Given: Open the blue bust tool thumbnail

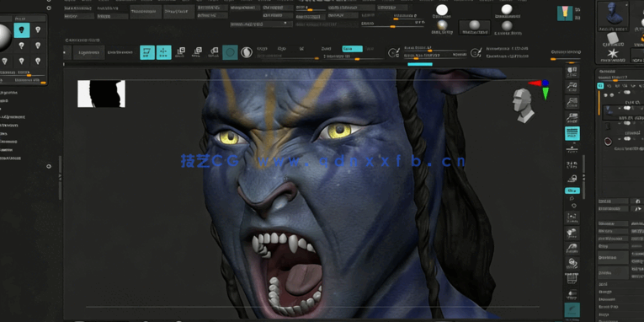Looking at the screenshot, I should click(x=613, y=15).
